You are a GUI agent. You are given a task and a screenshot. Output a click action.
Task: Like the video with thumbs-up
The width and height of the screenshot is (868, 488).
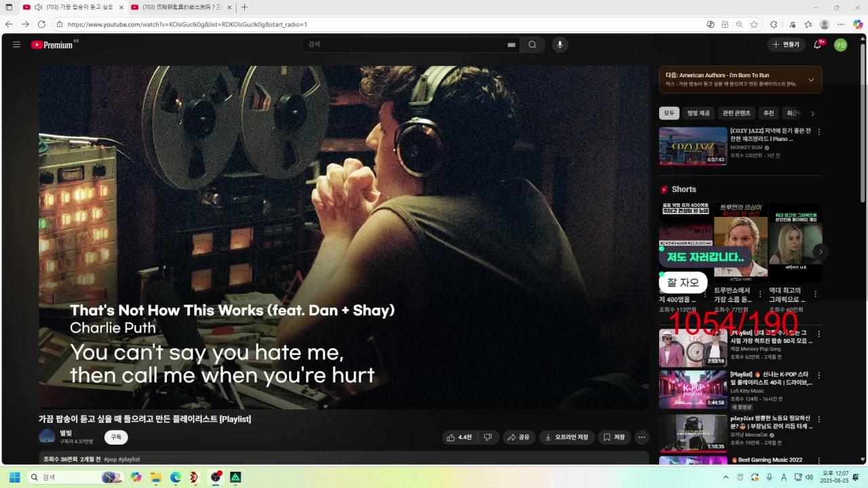[x=459, y=437]
